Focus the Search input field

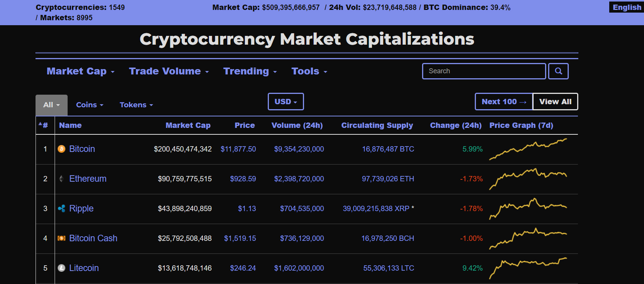484,71
